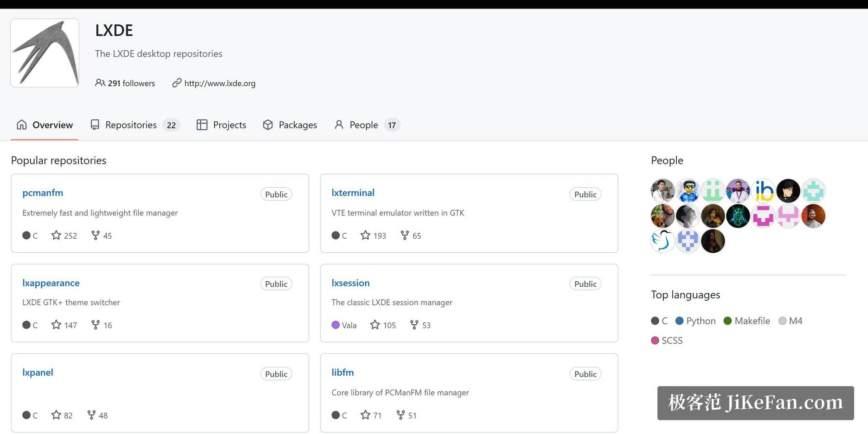Open bearded man on purple background avatar
The image size is (868, 434).
click(x=738, y=191)
